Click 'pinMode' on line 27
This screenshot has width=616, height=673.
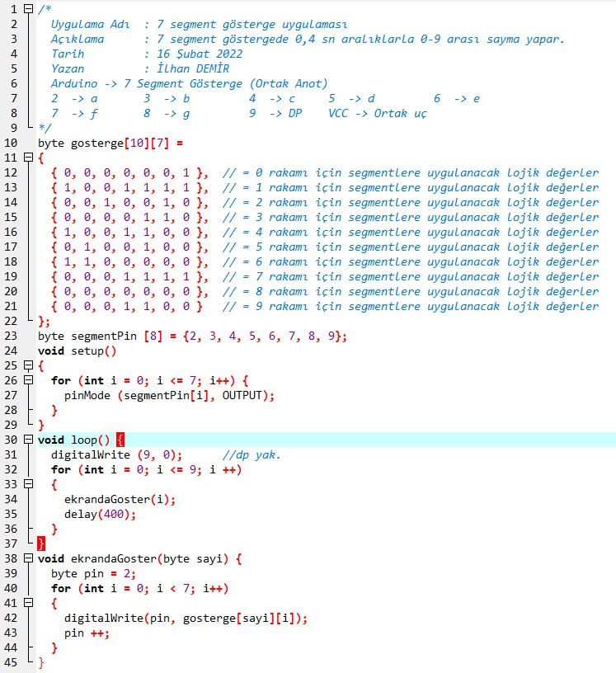tap(87, 395)
